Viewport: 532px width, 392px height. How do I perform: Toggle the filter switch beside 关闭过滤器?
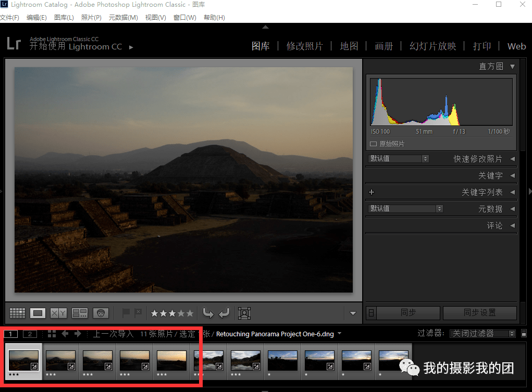[524, 333]
